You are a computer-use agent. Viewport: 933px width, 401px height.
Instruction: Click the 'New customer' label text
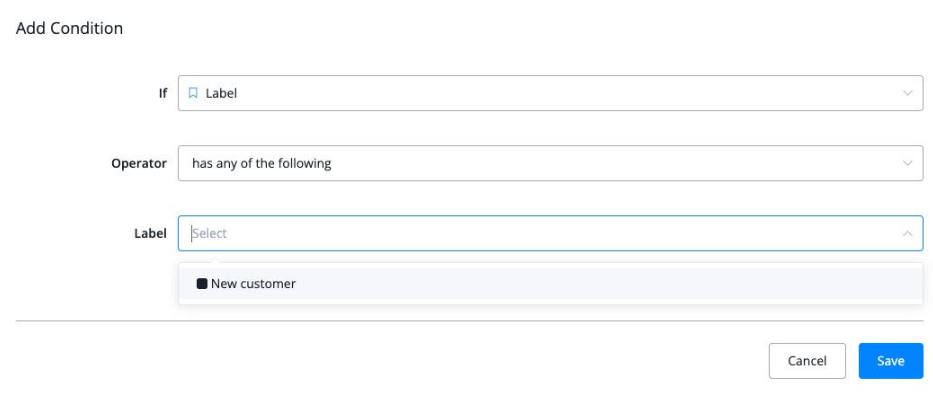point(253,283)
